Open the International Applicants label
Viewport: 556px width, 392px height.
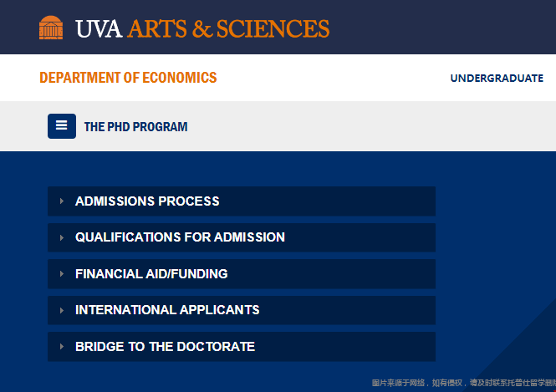(167, 310)
